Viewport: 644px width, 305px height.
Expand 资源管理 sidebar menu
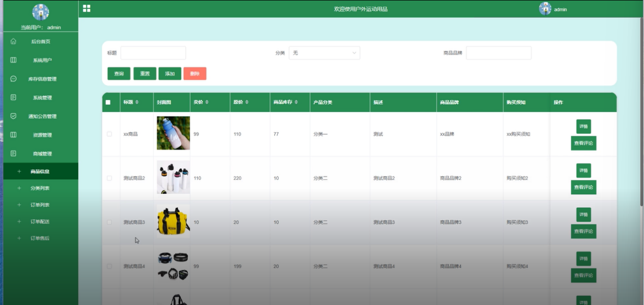(41, 135)
